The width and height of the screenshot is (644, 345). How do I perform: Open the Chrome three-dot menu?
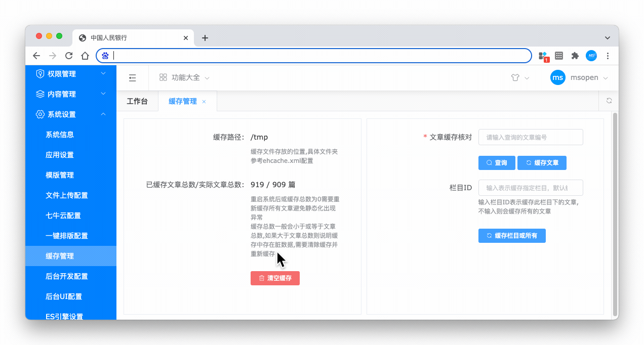coord(608,56)
